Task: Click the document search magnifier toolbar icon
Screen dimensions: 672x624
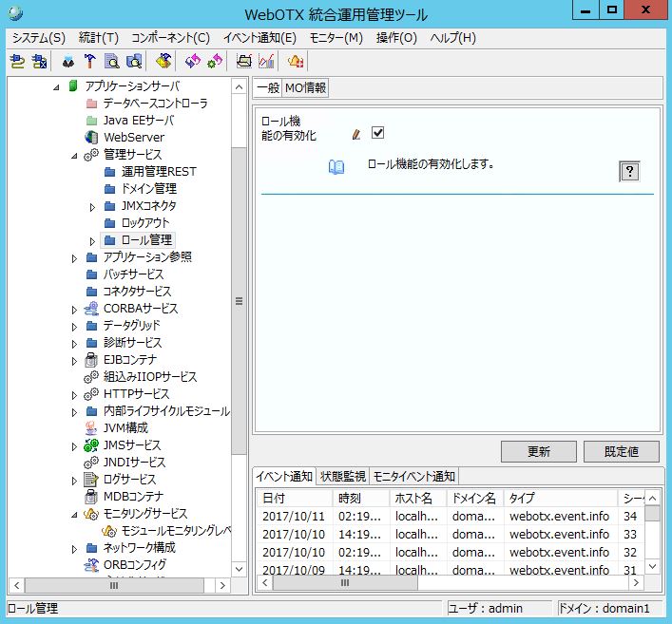Action: [x=112, y=62]
